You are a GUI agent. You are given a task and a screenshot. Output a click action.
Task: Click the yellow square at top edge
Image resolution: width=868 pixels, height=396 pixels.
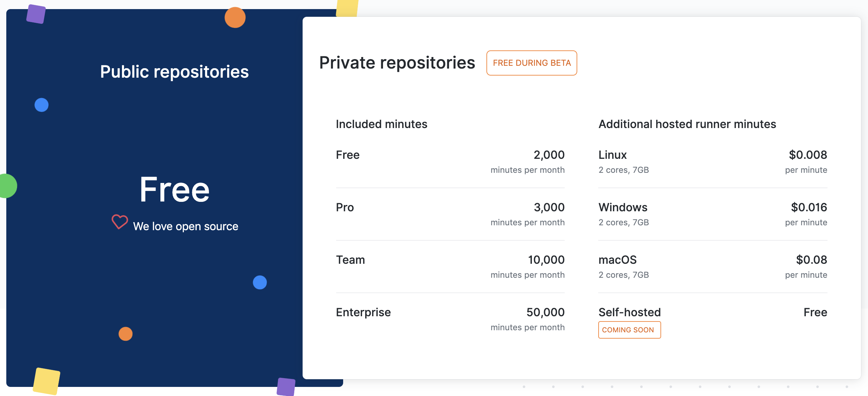(x=347, y=8)
